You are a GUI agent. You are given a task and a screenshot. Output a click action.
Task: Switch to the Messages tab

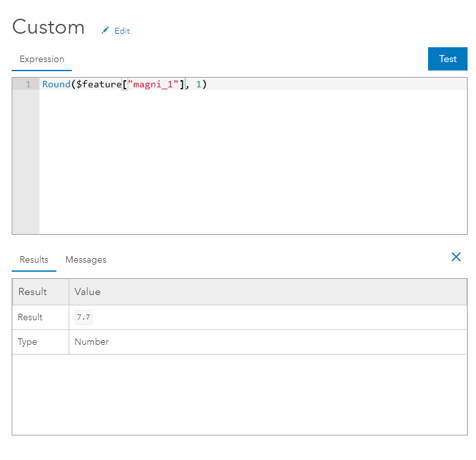pyautogui.click(x=86, y=259)
